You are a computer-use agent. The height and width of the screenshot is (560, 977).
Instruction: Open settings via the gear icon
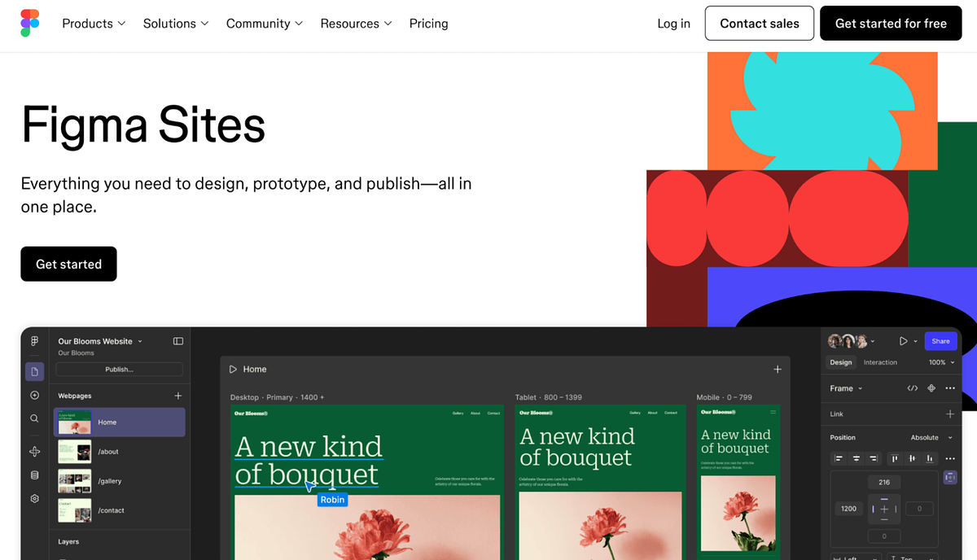34,498
